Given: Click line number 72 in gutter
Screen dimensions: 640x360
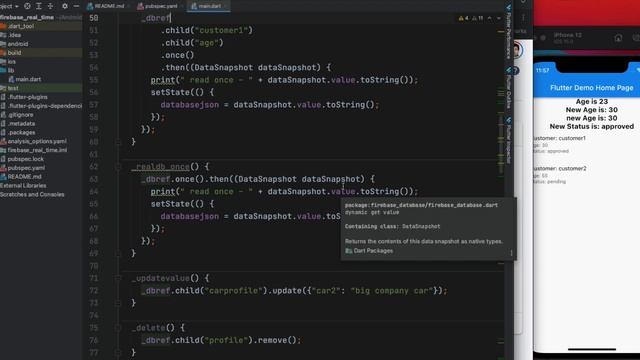Looking at the screenshot, I should (x=93, y=291).
